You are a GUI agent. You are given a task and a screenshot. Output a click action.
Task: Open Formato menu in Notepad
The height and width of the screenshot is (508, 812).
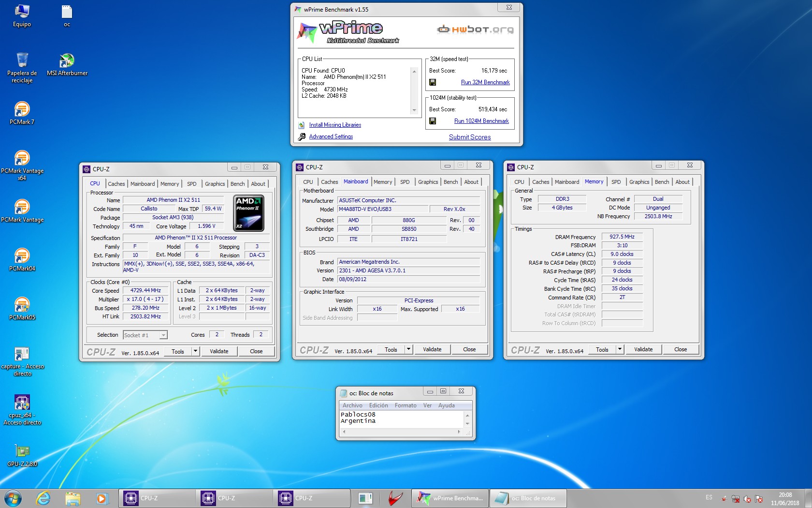click(x=406, y=405)
